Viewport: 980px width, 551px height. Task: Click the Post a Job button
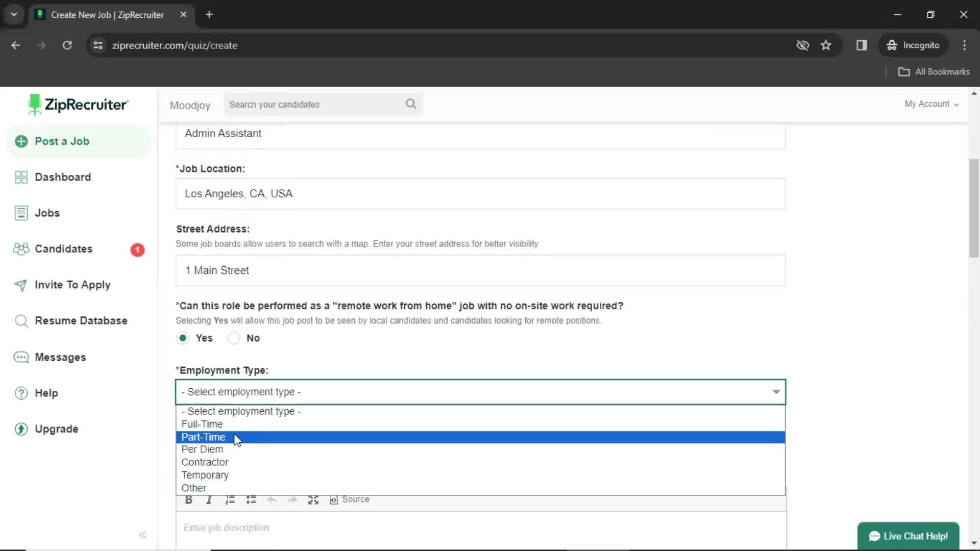pyautogui.click(x=62, y=141)
